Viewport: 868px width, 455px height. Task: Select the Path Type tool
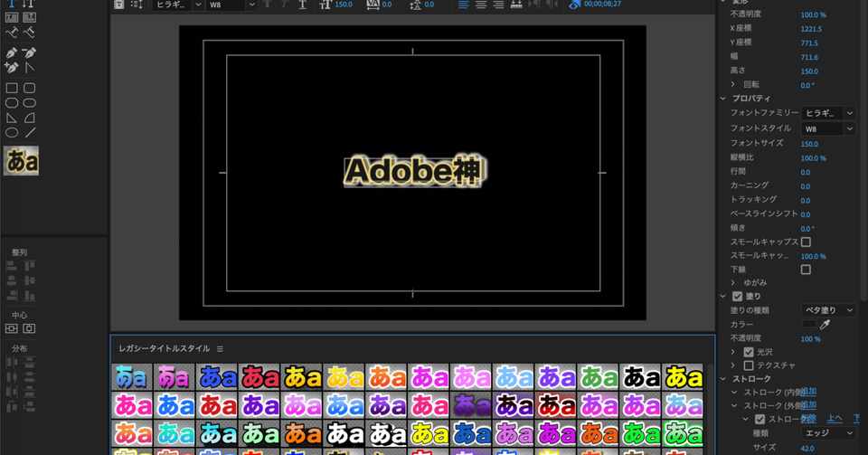12,33
